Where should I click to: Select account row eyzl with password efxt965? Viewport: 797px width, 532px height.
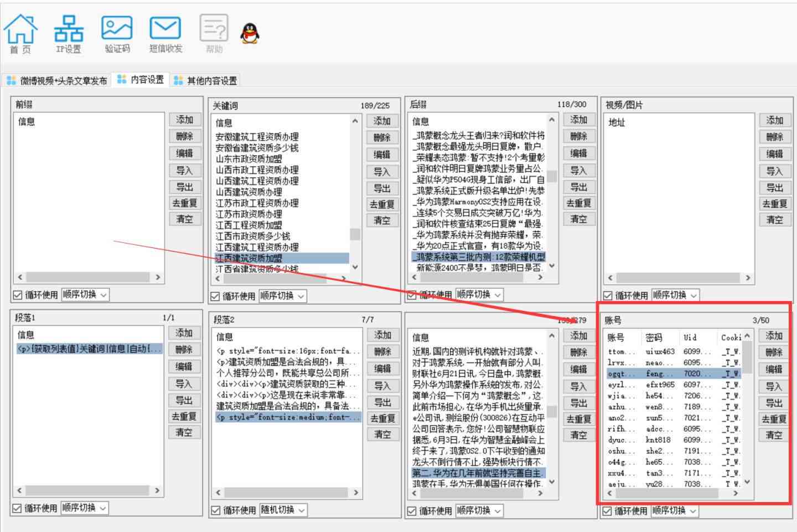pos(673,385)
